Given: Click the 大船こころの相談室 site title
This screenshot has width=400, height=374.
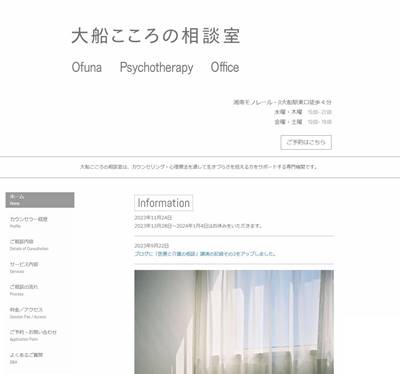Looking at the screenshot, I should click(x=156, y=36).
